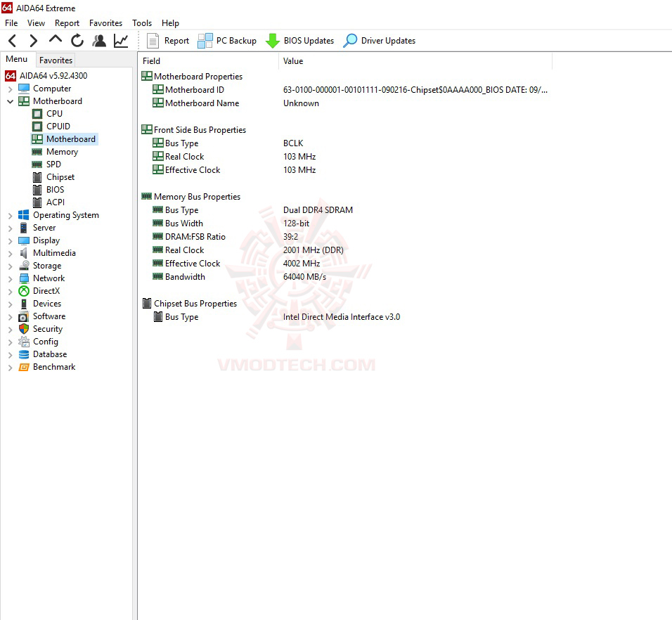Open the graph chart toolbar icon
Screen dimensions: 672x620
(121, 41)
